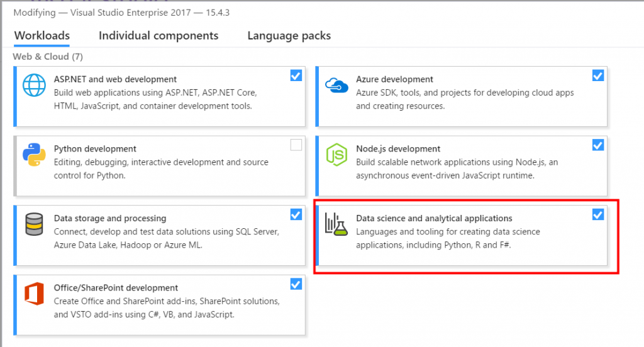Click the Node.js hexagon icon
The height and width of the screenshot is (347, 644).
[x=337, y=156]
